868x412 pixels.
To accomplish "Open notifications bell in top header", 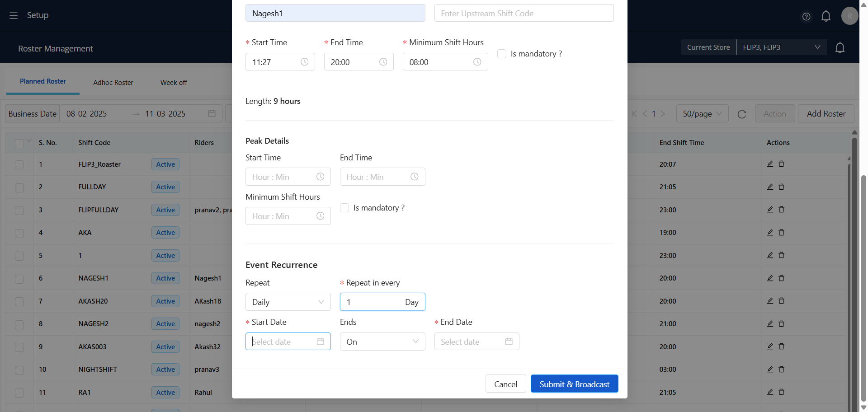I will (826, 17).
